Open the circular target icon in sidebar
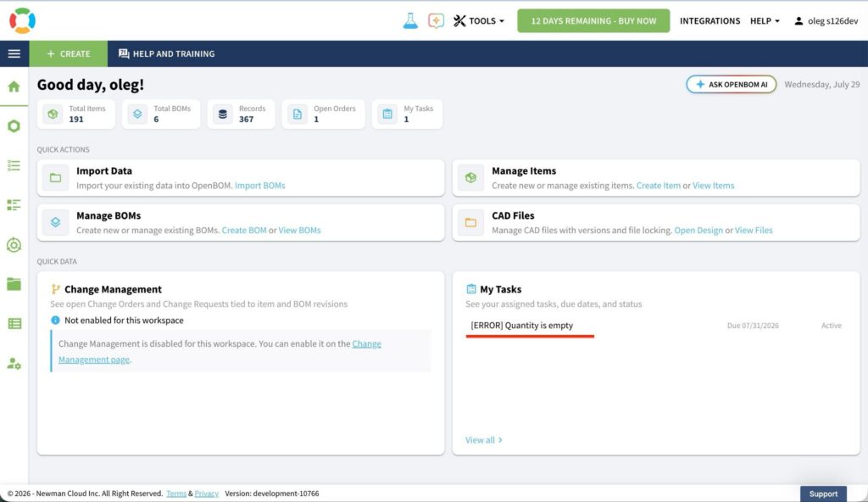 14,245
